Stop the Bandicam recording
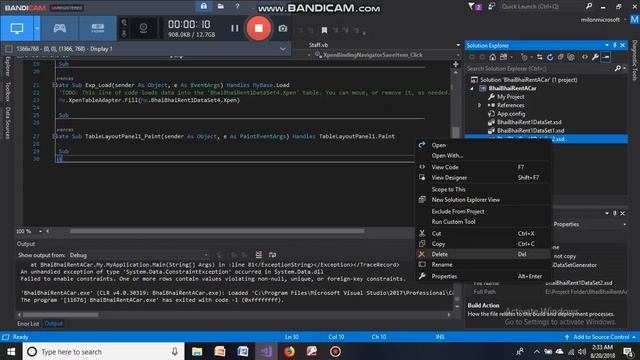 [258, 28]
